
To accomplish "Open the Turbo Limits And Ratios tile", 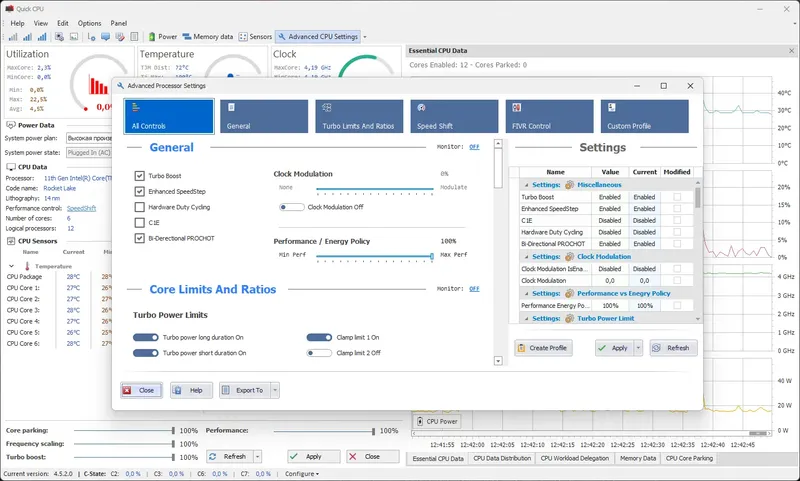I will click(359, 116).
